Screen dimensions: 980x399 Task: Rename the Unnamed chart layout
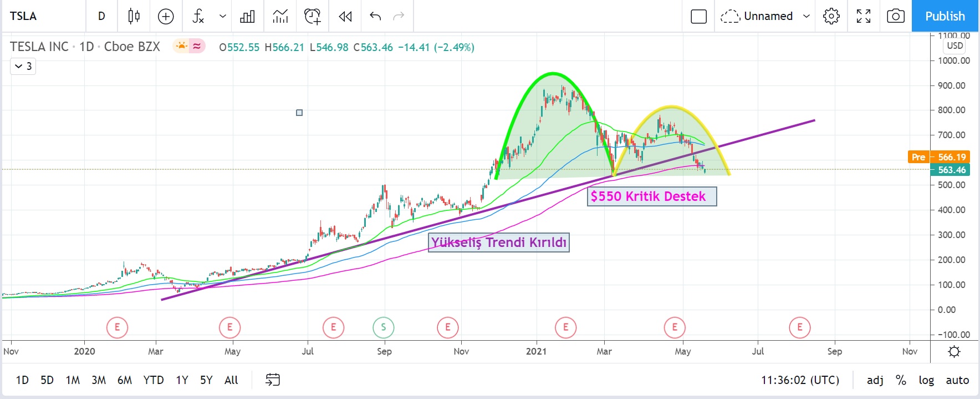point(768,16)
